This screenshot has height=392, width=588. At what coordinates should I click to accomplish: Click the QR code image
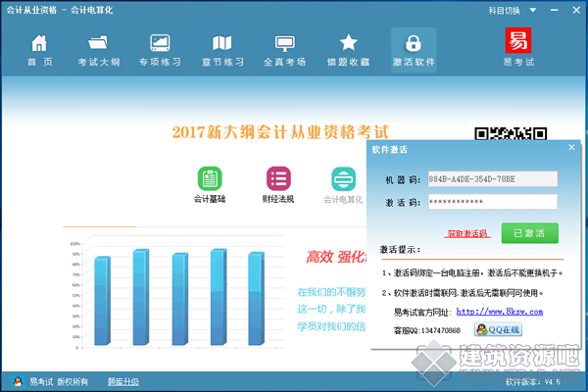(511, 133)
